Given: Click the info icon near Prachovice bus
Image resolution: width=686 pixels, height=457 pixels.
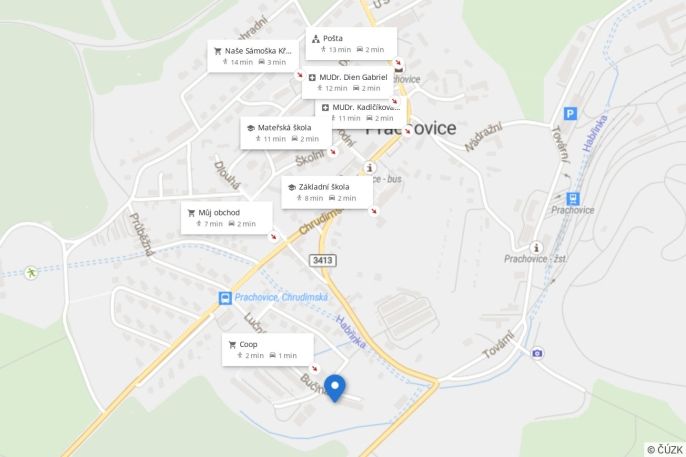Looking at the screenshot, I should click(370, 168).
